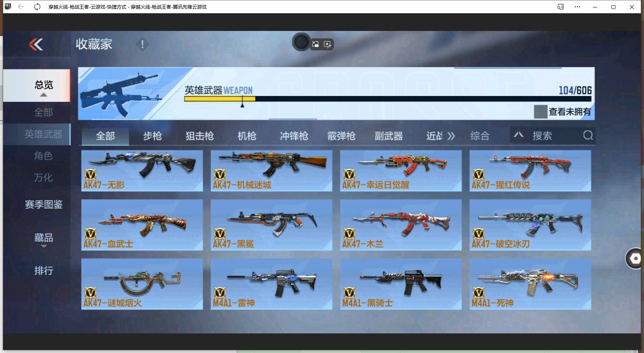Viewport: 644px width, 353px height.
Task: Open the AK47-黑鲨 weapon card
Action: (271, 225)
